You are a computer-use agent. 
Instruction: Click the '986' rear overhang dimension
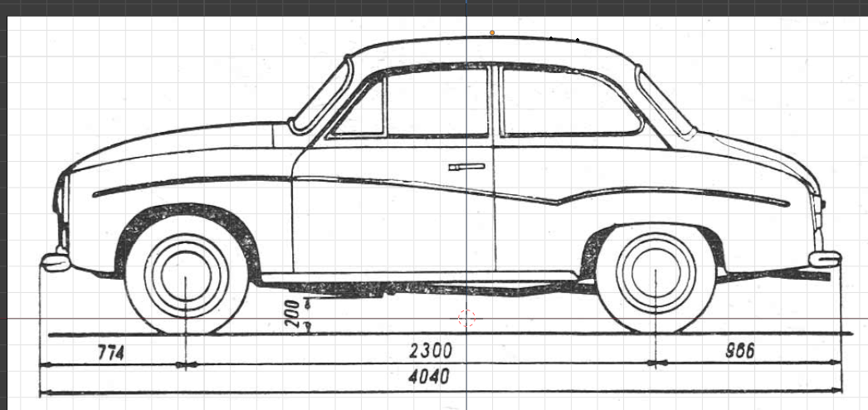click(740, 351)
